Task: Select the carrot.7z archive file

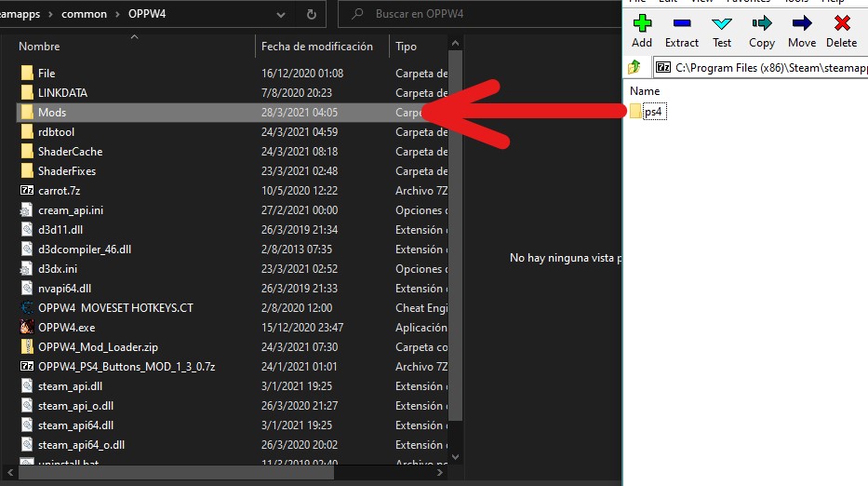Action: (60, 191)
